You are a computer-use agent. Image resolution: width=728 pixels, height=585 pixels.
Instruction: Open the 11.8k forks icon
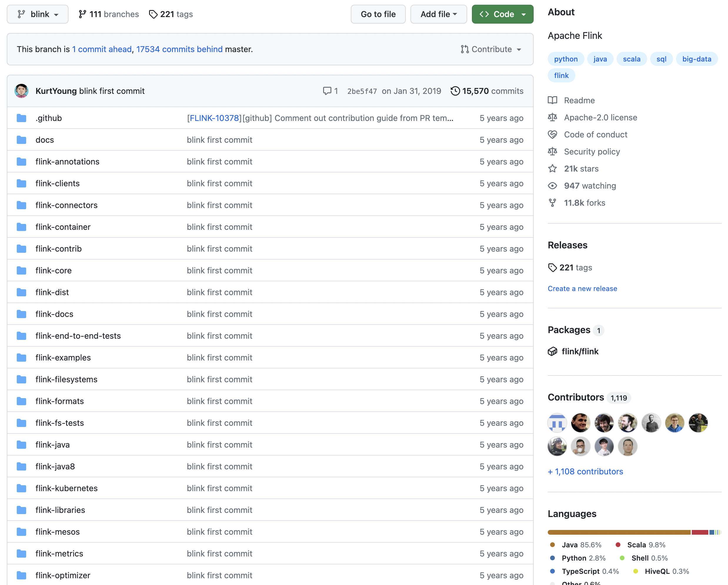pyautogui.click(x=552, y=203)
